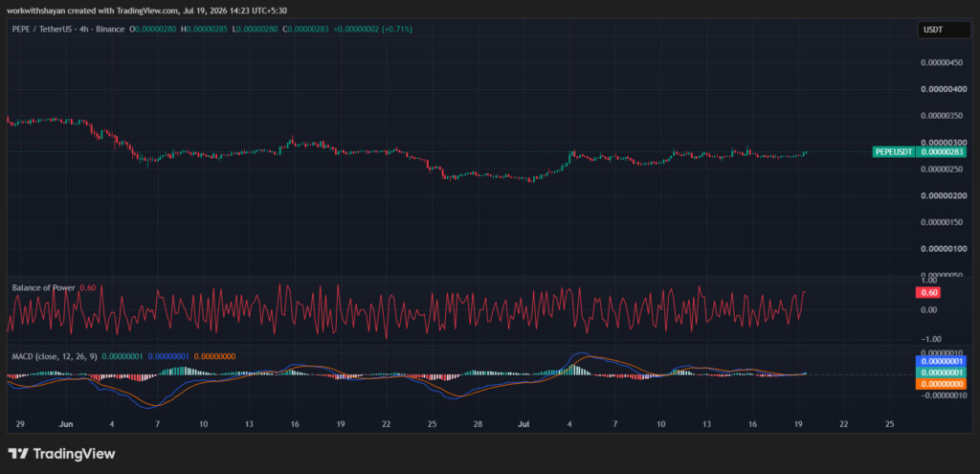This screenshot has width=980, height=474.
Task: Click the 0.00000300 price scale label
Action: [x=943, y=143]
